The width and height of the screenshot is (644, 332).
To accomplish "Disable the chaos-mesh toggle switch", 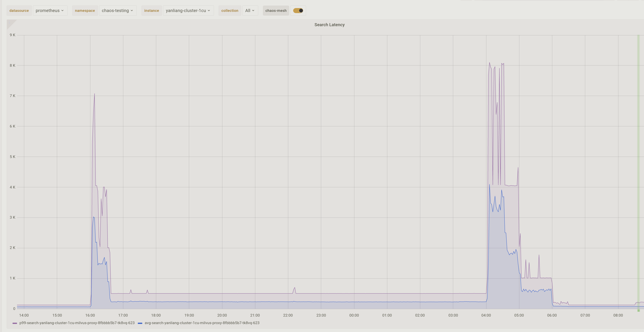I will 298,11.
